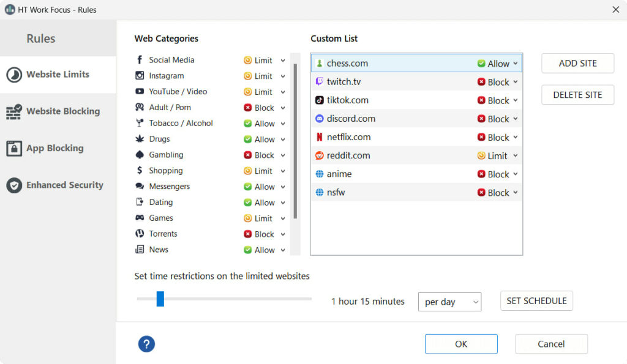Select the tiktok.com row
627x364 pixels.
(x=416, y=100)
